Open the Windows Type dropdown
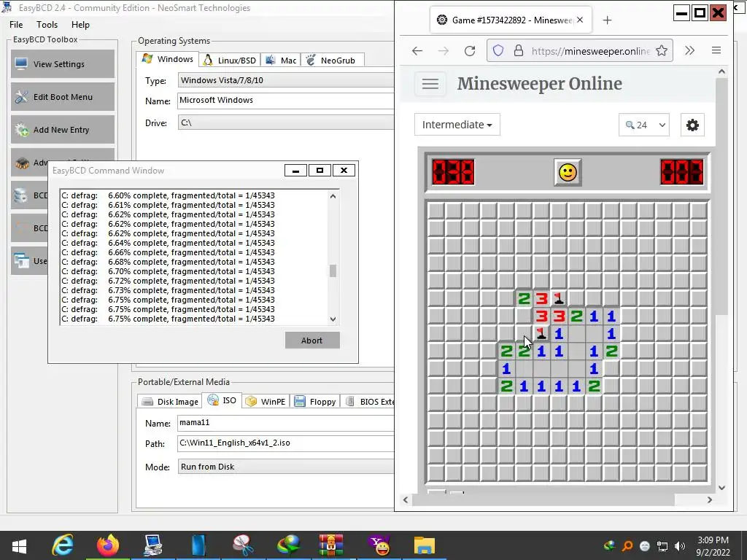 286,80
